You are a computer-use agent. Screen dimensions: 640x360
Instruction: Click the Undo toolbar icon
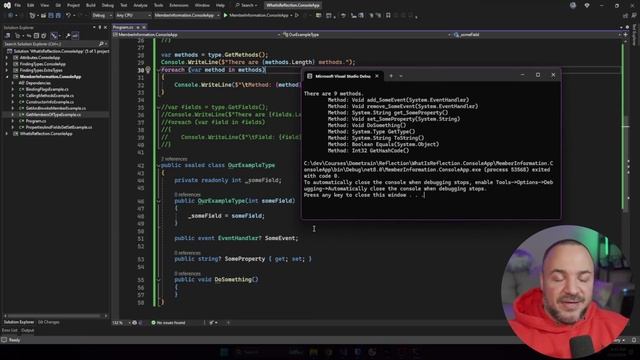point(68,16)
